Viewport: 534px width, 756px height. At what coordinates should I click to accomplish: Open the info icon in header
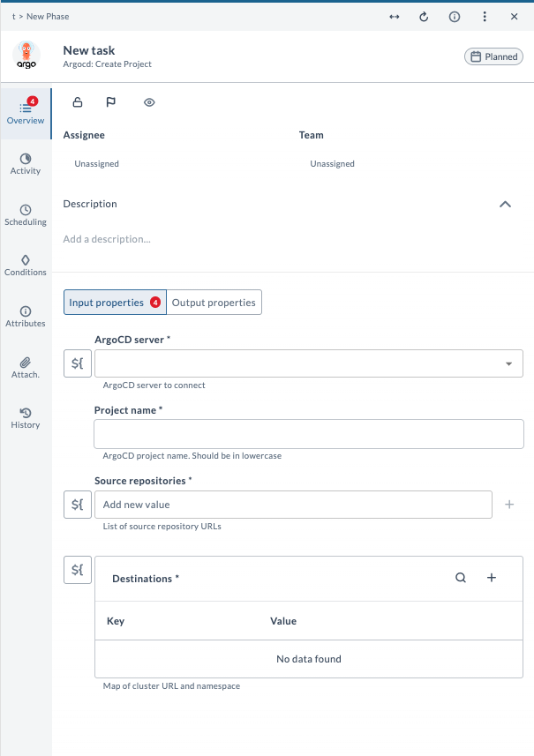click(x=455, y=17)
